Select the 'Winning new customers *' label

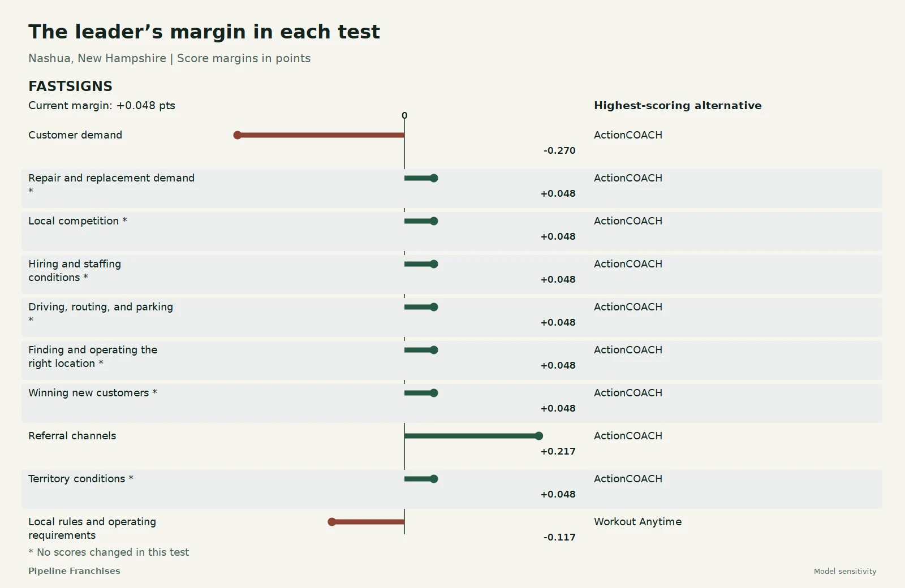click(x=93, y=393)
